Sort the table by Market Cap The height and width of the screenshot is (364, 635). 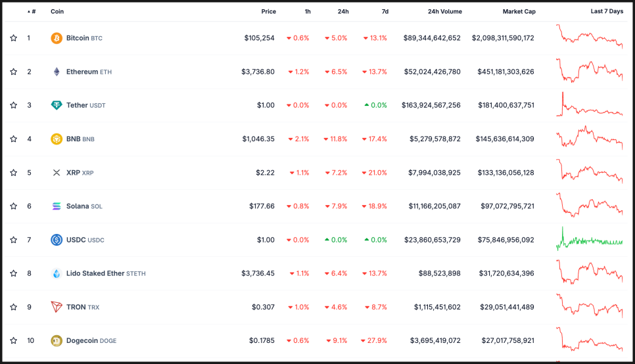[519, 11]
